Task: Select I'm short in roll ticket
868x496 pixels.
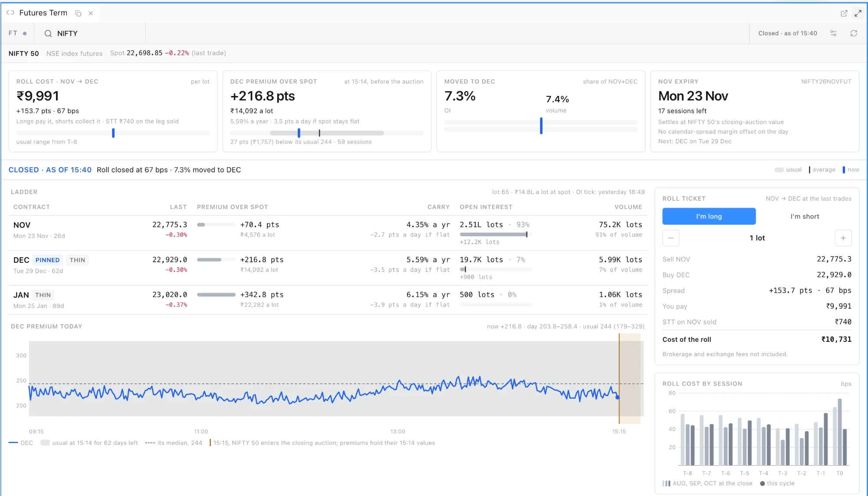Action: click(x=805, y=216)
